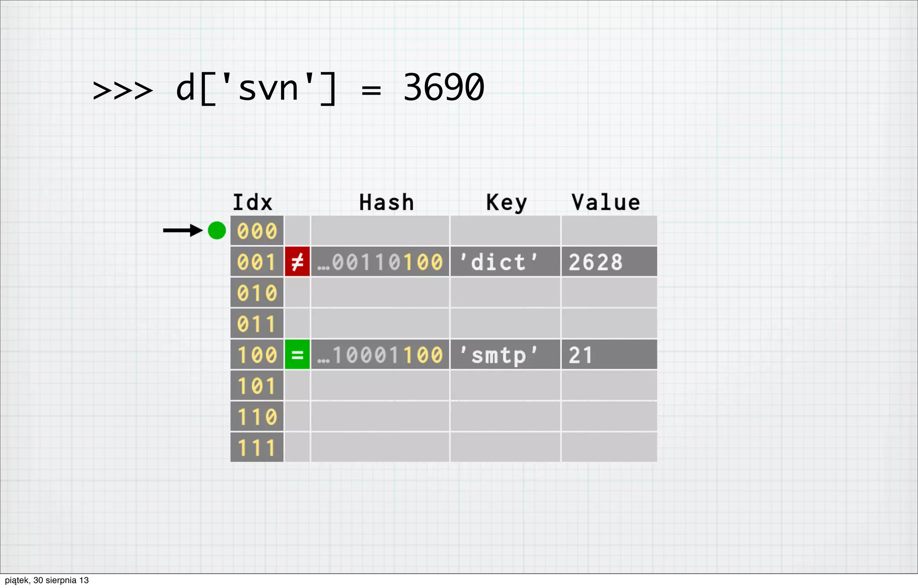Image resolution: width=918 pixels, height=588 pixels.
Task: Click the Hash column header
Action: point(386,203)
